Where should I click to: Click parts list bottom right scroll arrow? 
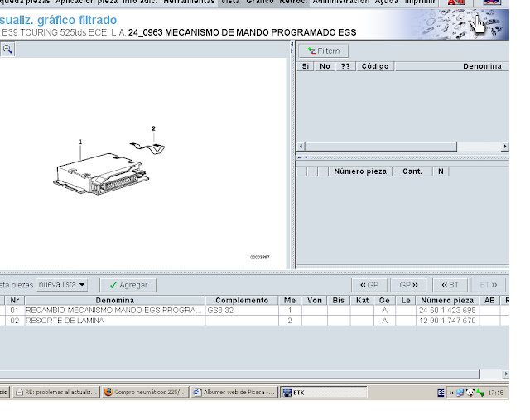[506, 374]
